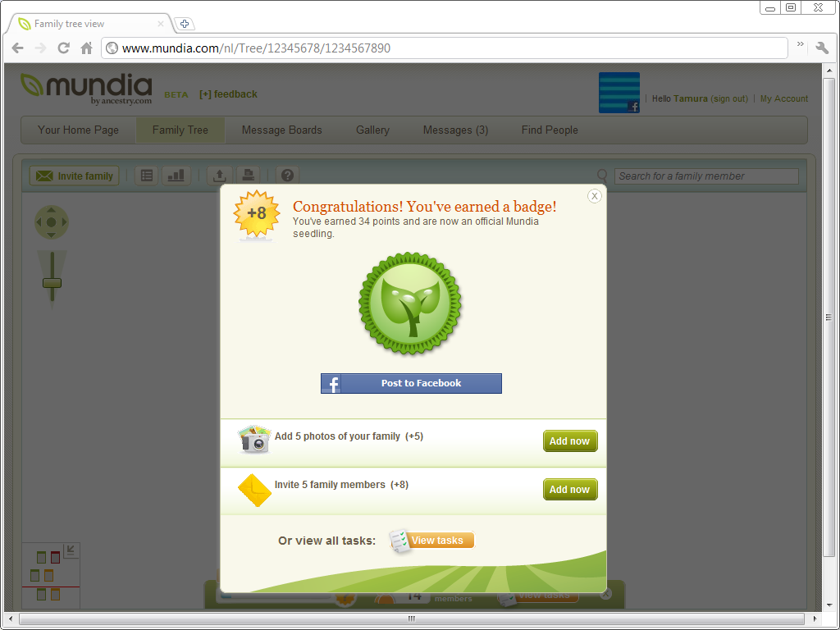
Task: Click the vertical scrollbar up arrow
Action: point(829,71)
